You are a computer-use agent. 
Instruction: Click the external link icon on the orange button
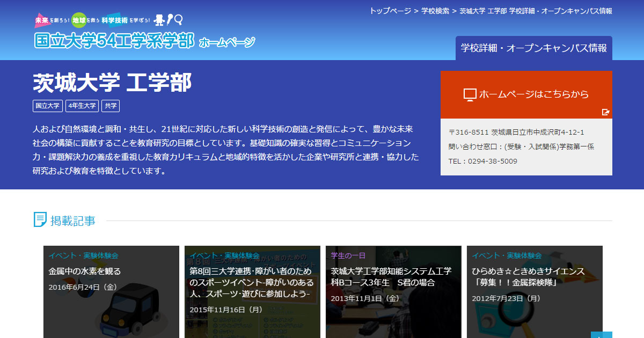[605, 112]
